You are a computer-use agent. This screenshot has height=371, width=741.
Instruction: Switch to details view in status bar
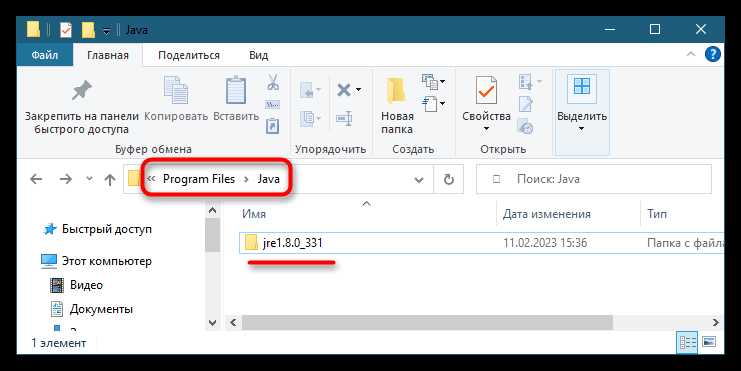point(688,342)
